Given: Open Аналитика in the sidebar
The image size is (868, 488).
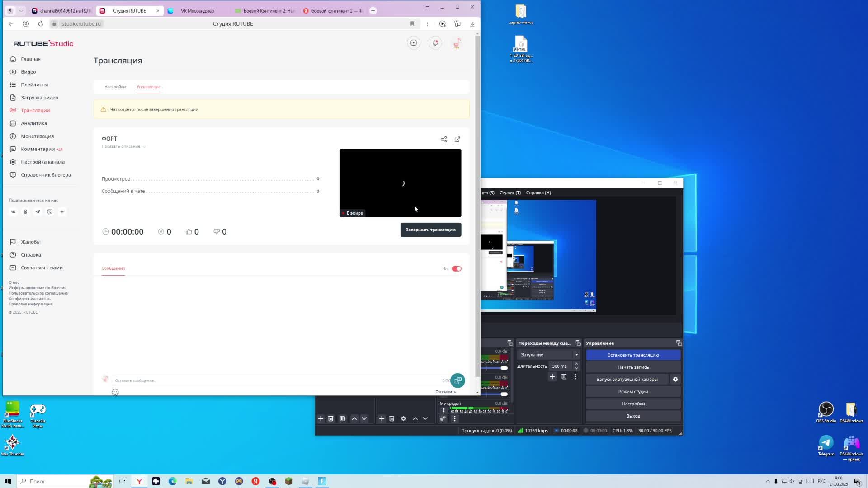Looking at the screenshot, I should [33, 123].
